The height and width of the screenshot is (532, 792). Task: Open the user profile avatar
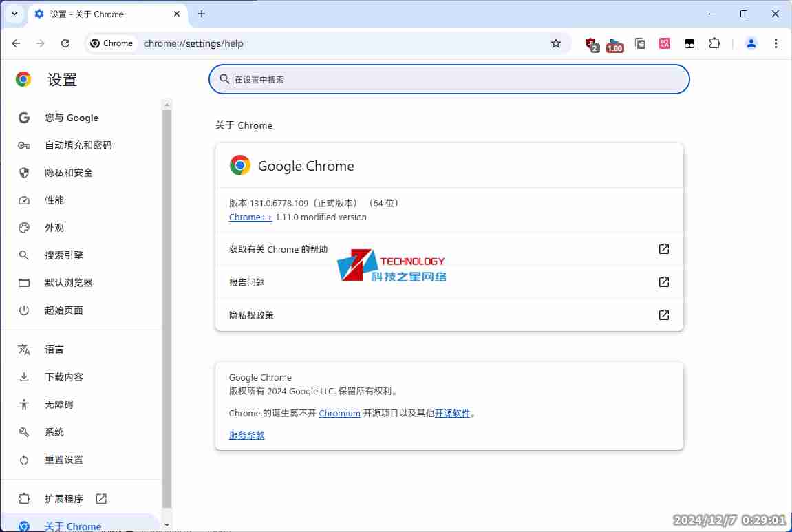tap(751, 43)
